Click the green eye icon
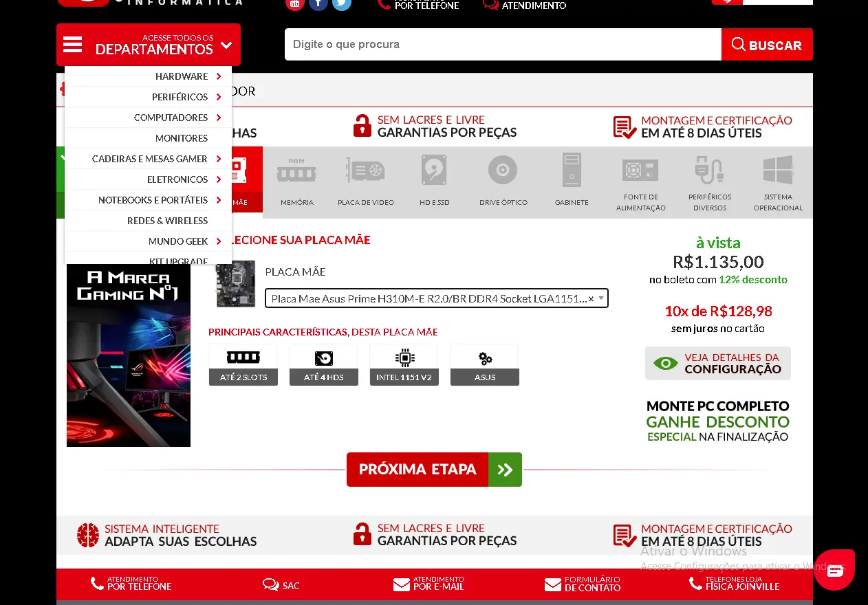 [665, 363]
